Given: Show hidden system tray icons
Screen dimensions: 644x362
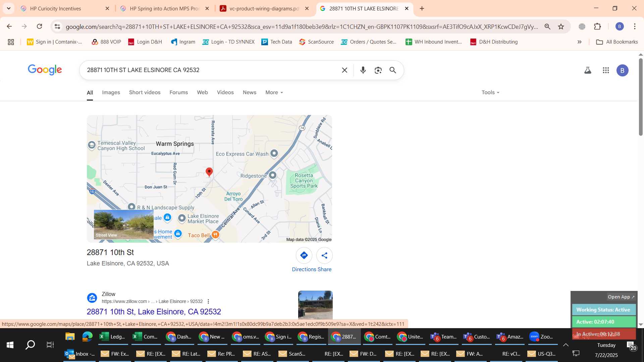Looking at the screenshot, I should pyautogui.click(x=566, y=345).
